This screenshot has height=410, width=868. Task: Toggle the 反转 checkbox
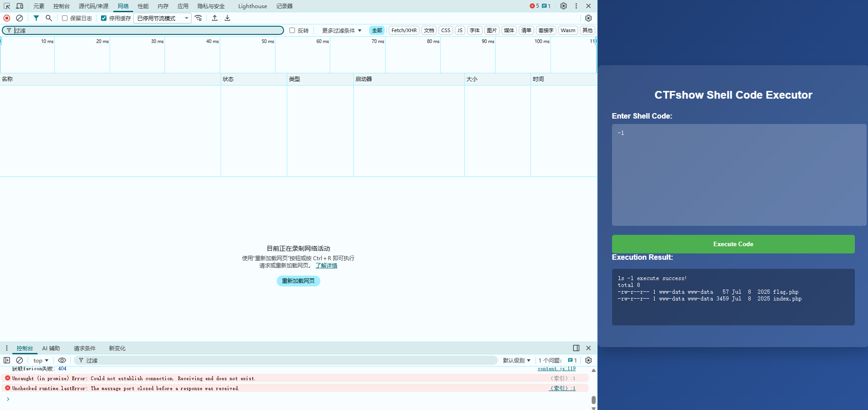click(292, 30)
